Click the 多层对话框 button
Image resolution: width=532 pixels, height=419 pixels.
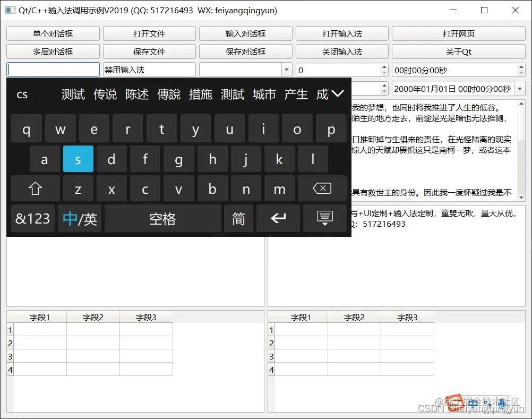53,52
